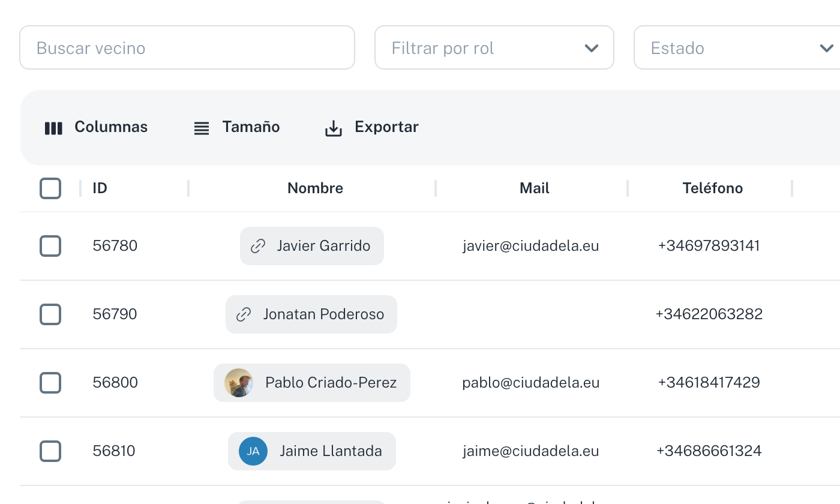
Task: Check the row 56790 checkbox
Action: 50,314
